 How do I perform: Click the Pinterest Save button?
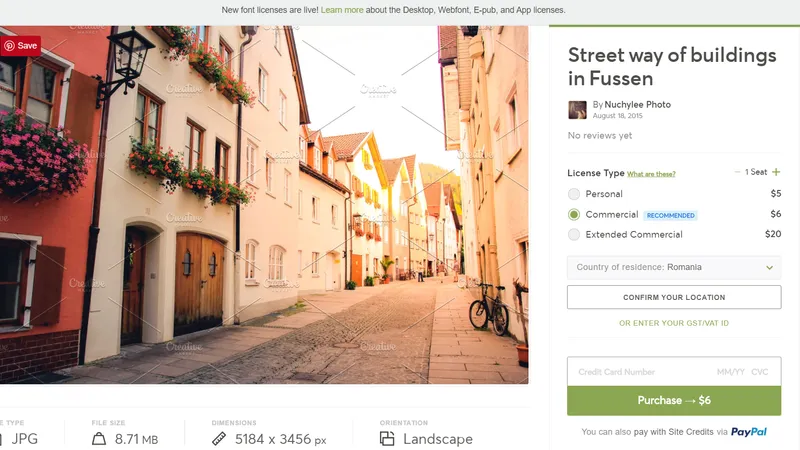tap(20, 46)
